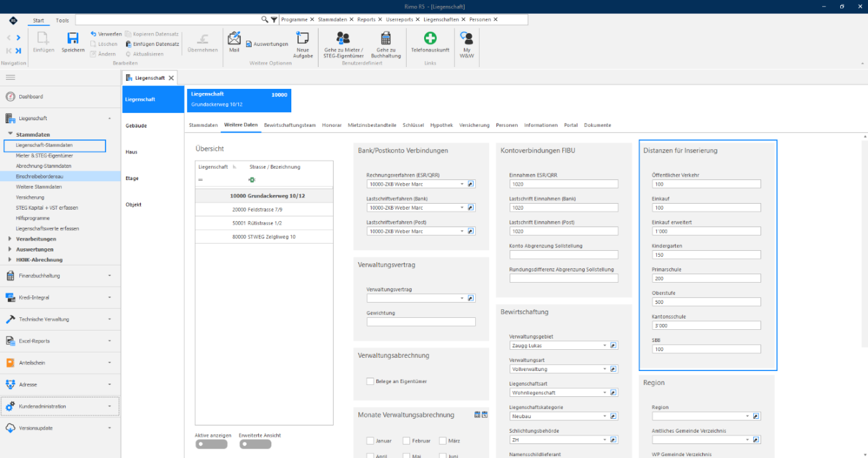Screen dimensions: 868x458
Task: Check the Januar month checkbox
Action: [x=370, y=441]
